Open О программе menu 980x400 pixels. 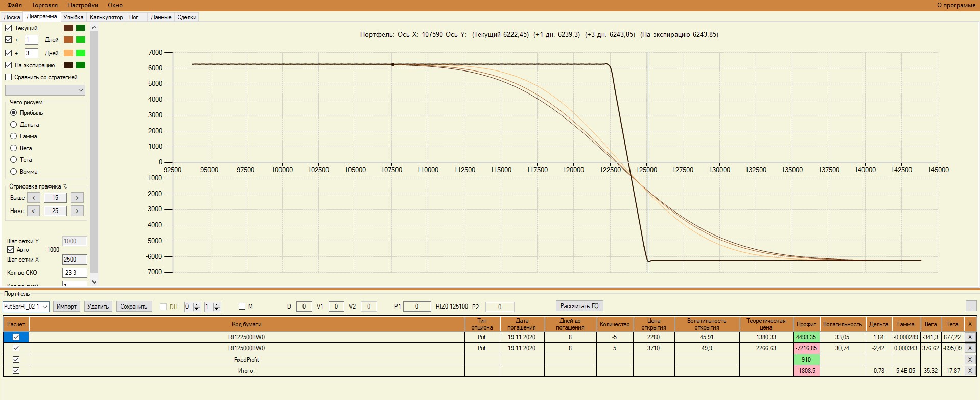(956, 5)
